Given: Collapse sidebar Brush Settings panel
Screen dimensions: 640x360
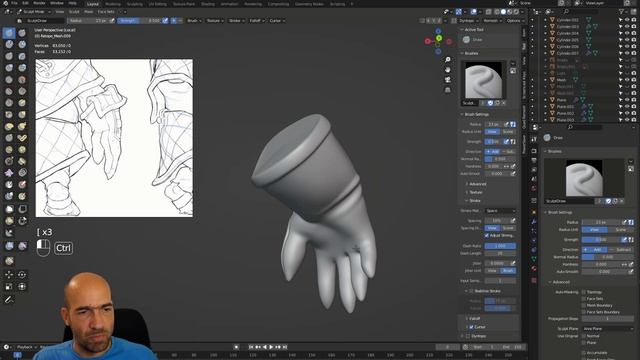Looking at the screenshot, I should click(x=476, y=114).
